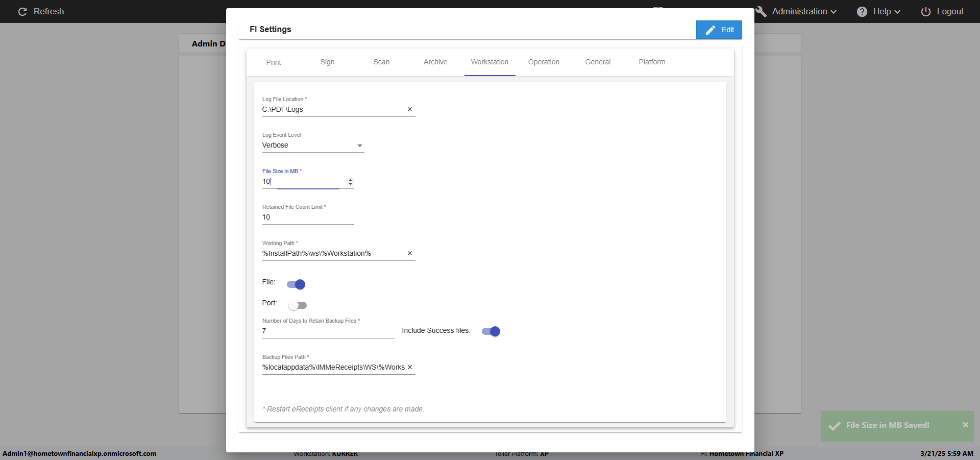Open the Archive tab
The image size is (980, 460).
(x=435, y=62)
